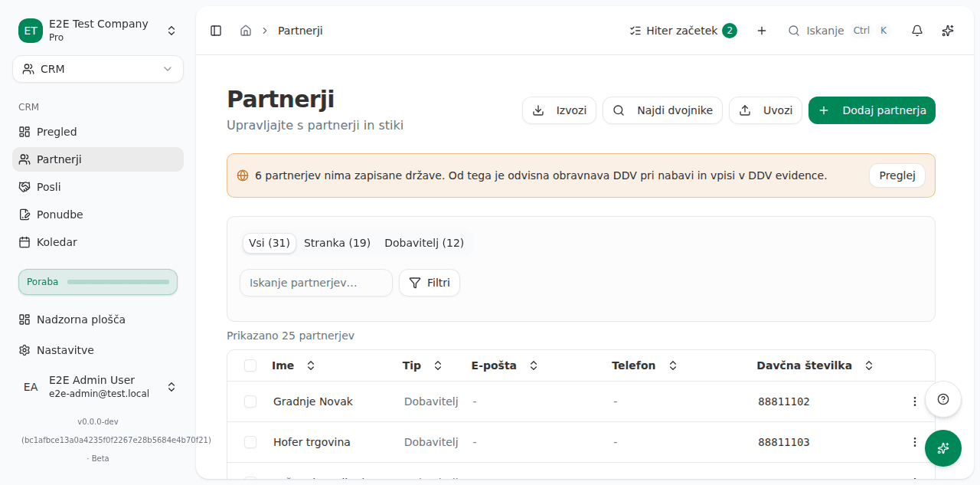Open Pregled dashboard in sidebar
The width and height of the screenshot is (980, 485).
pos(98,132)
